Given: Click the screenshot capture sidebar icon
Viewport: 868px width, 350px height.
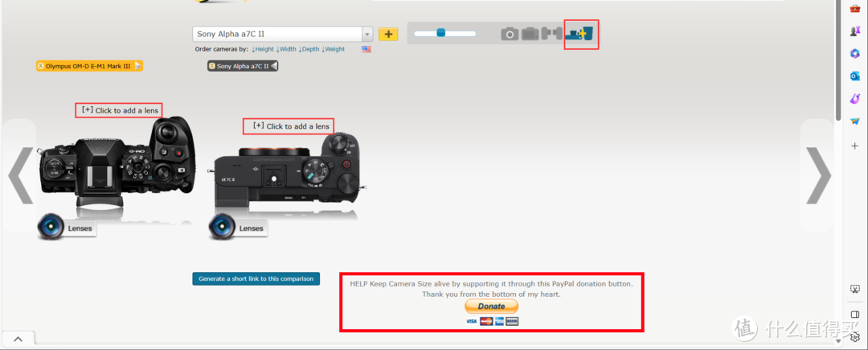Looking at the screenshot, I should pyautogui.click(x=854, y=289).
